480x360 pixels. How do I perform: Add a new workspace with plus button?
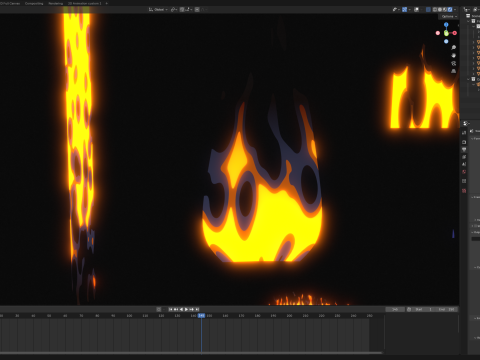tap(107, 3)
